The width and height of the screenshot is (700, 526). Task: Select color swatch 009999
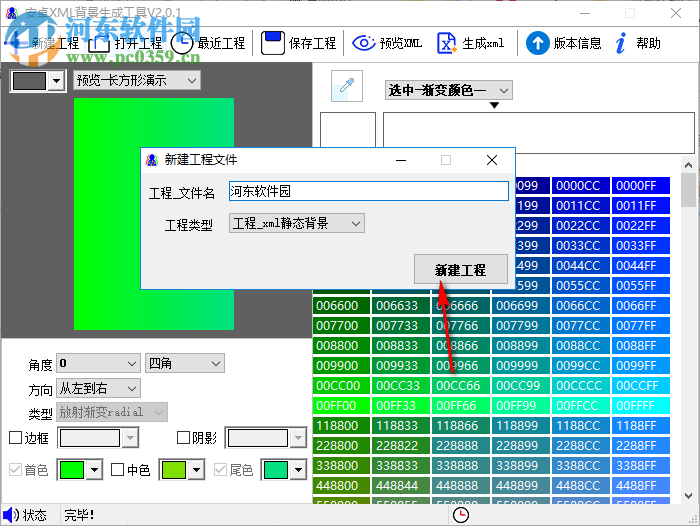521,366
